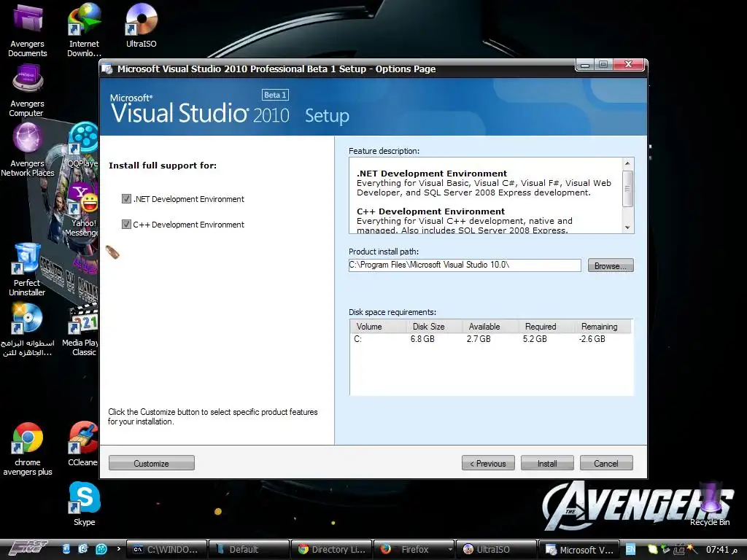Open Firefox taskbar group dropdown arrow
This screenshot has width=747, height=560.
[449, 550]
